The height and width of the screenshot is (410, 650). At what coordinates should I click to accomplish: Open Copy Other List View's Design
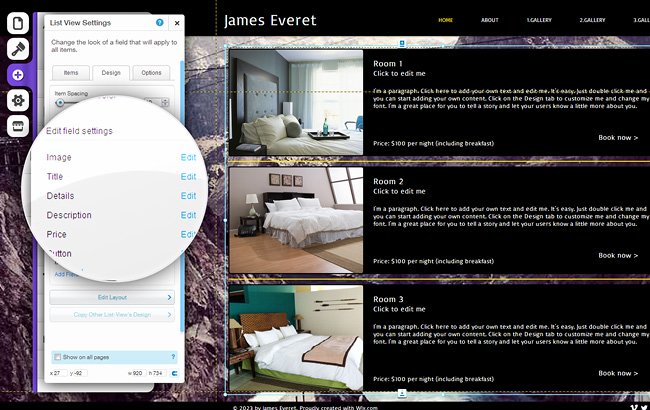coord(112,315)
